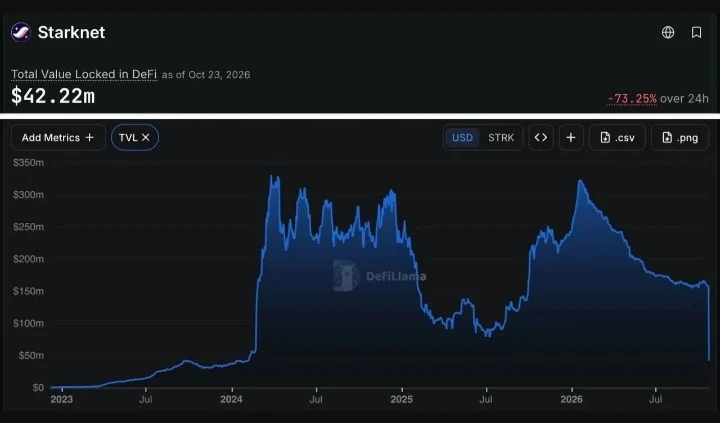Image resolution: width=720 pixels, height=423 pixels.
Task: Click the $200m y-axis label
Action: tap(28, 259)
